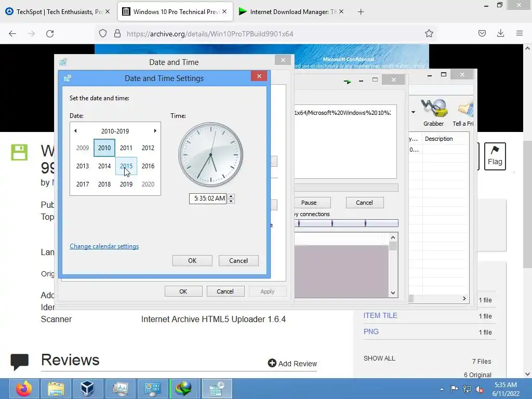Close the TechSpot tab
This screenshot has height=399, width=532.
(x=108, y=11)
